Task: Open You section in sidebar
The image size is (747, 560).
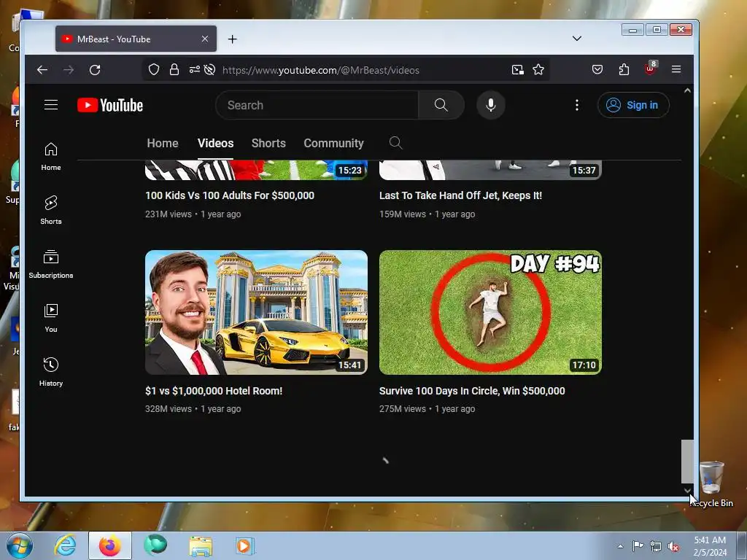Action: click(x=51, y=318)
